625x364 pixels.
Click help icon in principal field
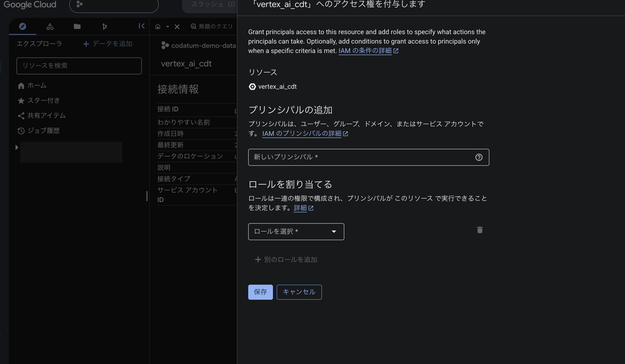pyautogui.click(x=479, y=157)
